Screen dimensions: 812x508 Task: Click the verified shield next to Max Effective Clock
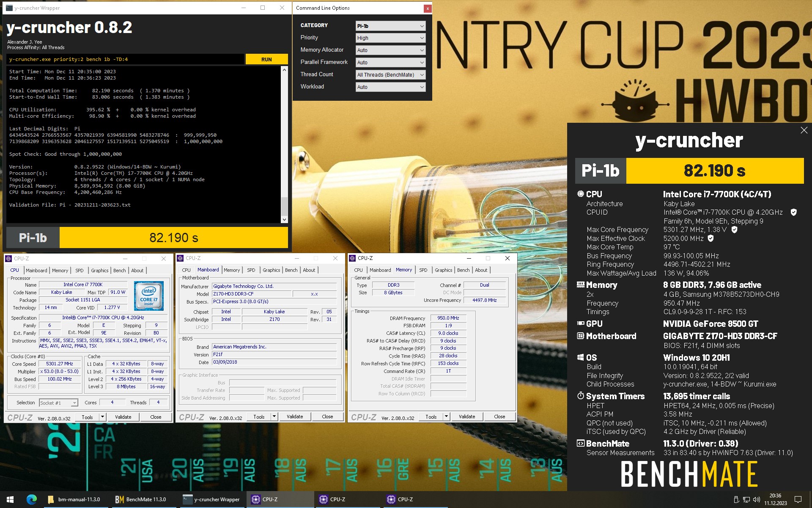click(x=711, y=238)
